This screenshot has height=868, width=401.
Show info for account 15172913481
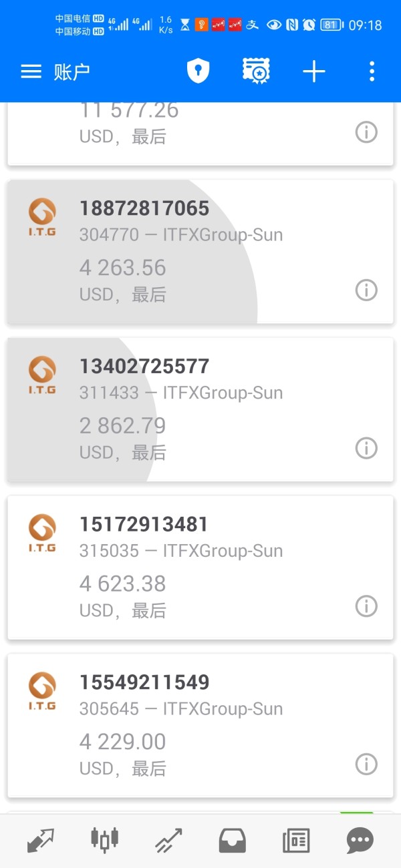pos(366,606)
